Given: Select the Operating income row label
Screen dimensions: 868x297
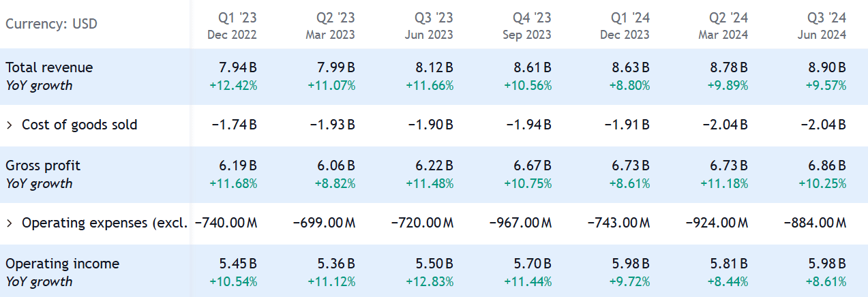Looking at the screenshot, I should [x=62, y=264].
